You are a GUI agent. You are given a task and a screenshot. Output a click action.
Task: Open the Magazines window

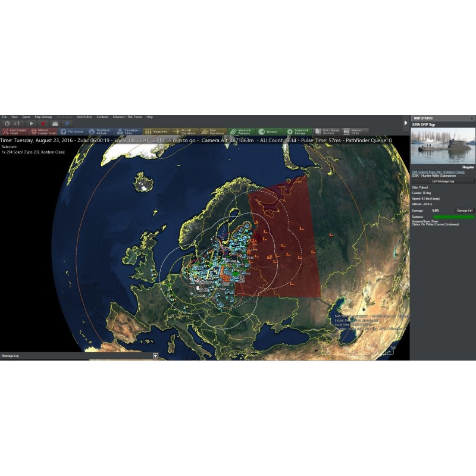(157, 131)
